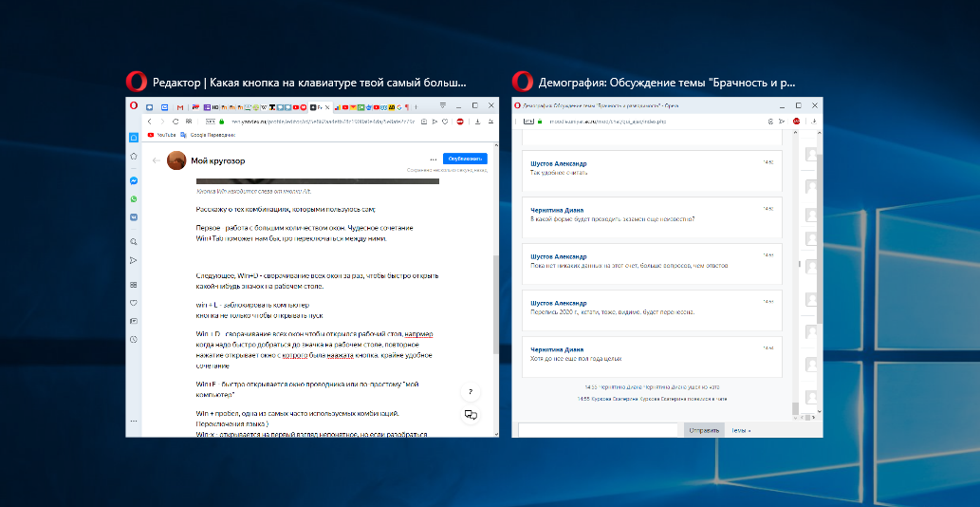Open personal news in Opera sidebar

(134, 321)
